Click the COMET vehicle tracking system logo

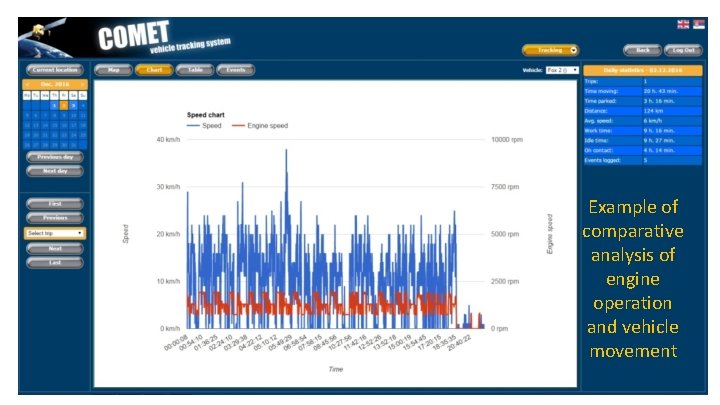coord(163,39)
